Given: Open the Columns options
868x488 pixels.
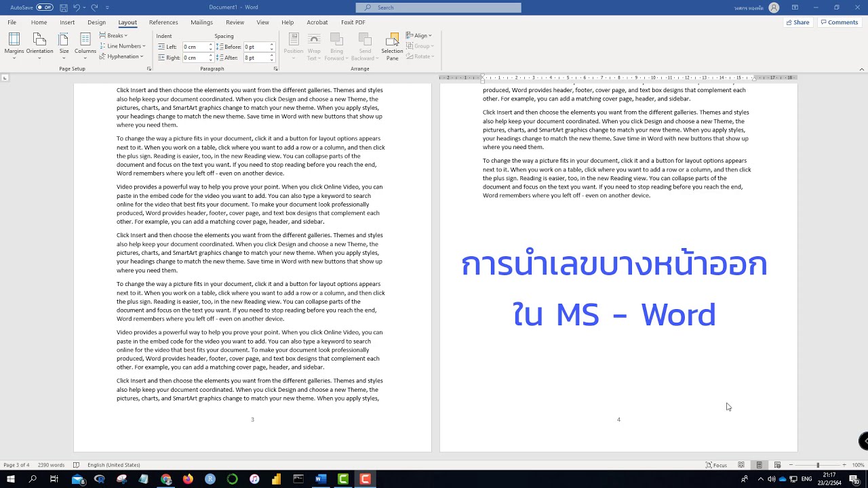Looking at the screenshot, I should pos(85,45).
